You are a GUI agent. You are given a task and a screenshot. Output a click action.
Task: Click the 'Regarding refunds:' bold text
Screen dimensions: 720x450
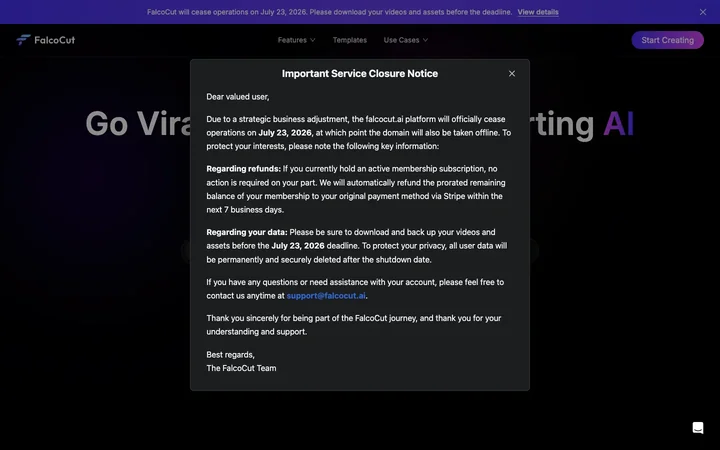(243, 169)
